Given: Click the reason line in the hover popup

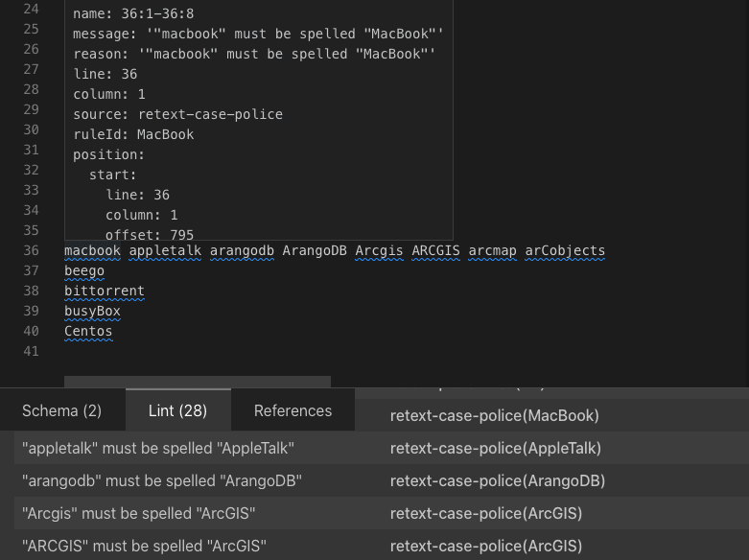Looking at the screenshot, I should tap(254, 54).
